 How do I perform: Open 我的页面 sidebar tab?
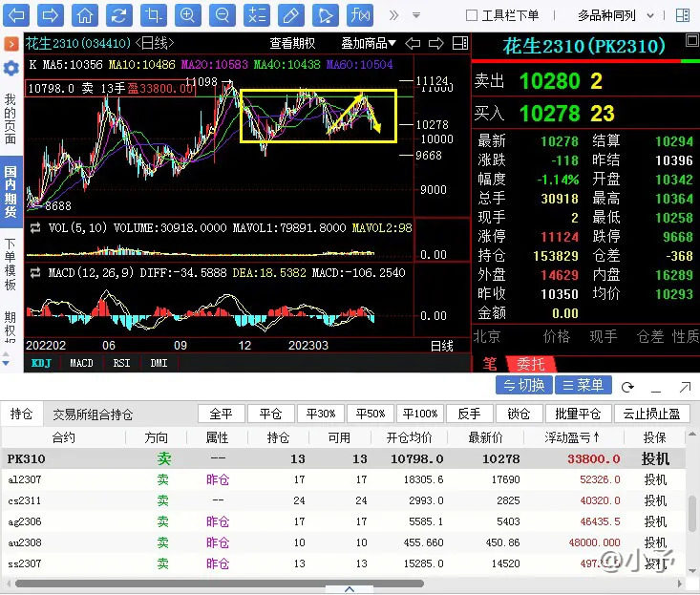pos(11,119)
